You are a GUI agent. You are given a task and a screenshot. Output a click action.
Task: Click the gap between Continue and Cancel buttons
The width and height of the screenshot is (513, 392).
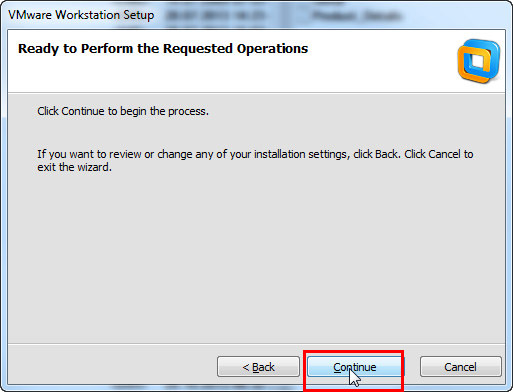click(412, 367)
